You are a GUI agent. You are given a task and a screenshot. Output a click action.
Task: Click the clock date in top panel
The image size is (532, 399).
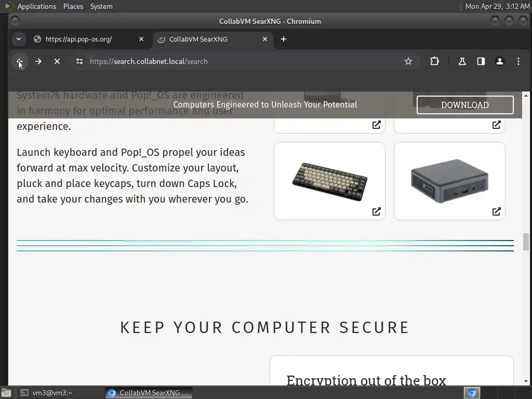[497, 6]
